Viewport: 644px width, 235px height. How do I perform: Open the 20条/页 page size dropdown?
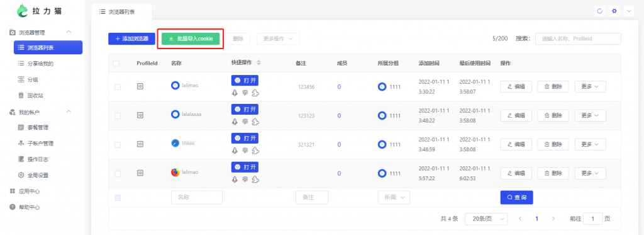486,219
